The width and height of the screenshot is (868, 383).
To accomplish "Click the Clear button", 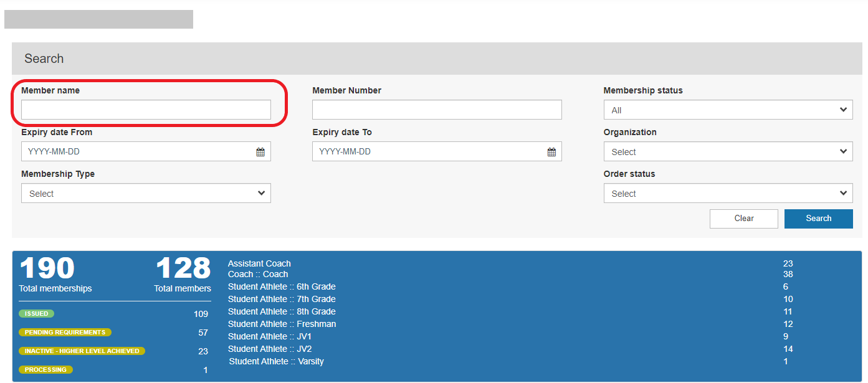I will pos(744,219).
